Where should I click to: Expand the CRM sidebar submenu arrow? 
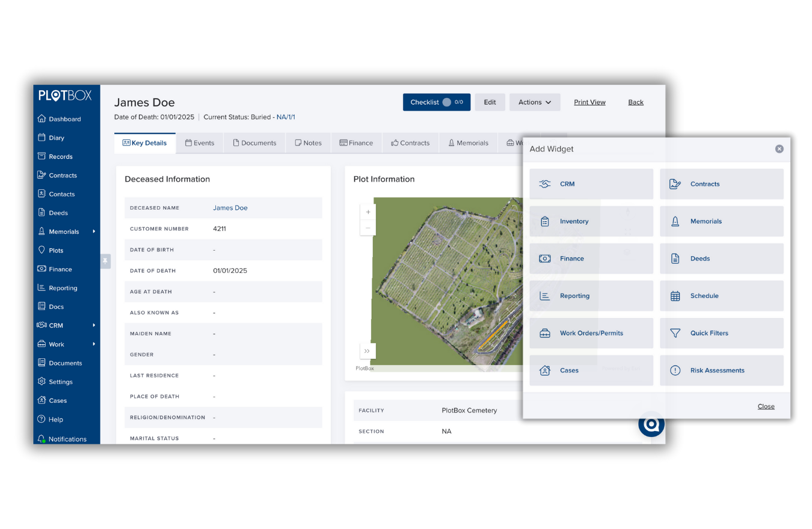point(94,325)
